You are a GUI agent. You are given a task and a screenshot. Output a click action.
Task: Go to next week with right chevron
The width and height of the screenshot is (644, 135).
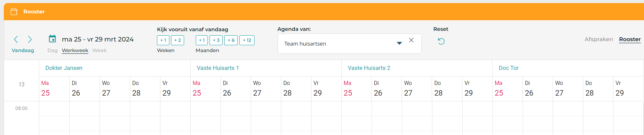(30, 39)
